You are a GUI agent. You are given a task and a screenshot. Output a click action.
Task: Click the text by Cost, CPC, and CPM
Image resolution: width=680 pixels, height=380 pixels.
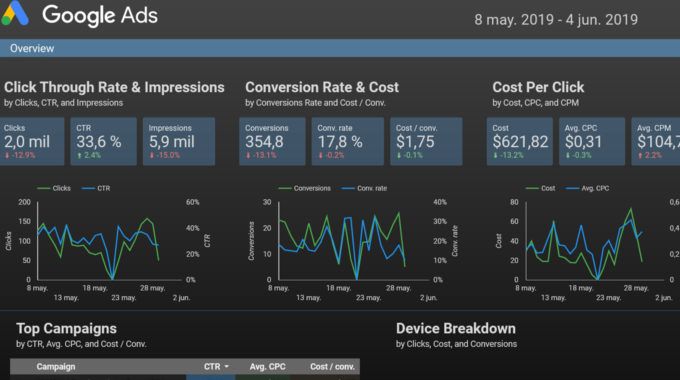point(536,103)
